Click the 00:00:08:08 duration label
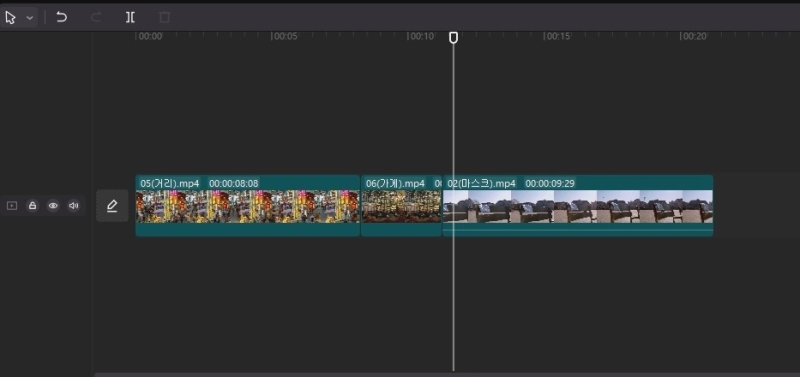Screen dimensions: 800x377 click(x=234, y=183)
